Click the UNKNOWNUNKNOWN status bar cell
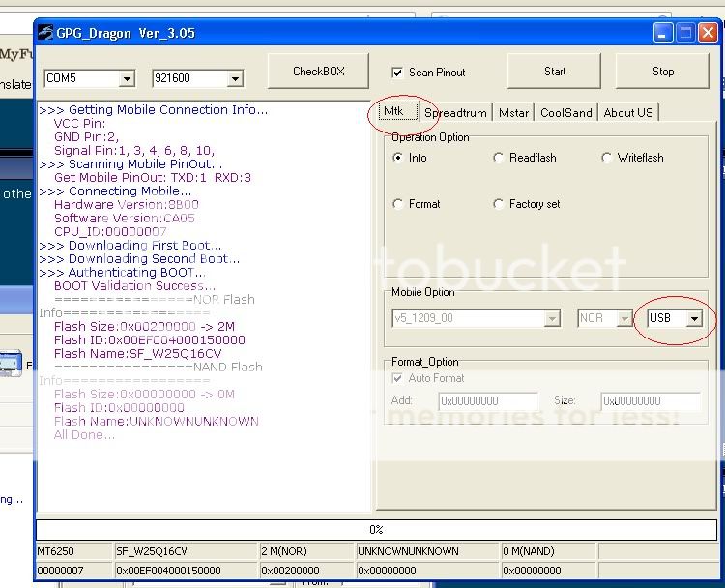This screenshot has width=725, height=588. 427,551
